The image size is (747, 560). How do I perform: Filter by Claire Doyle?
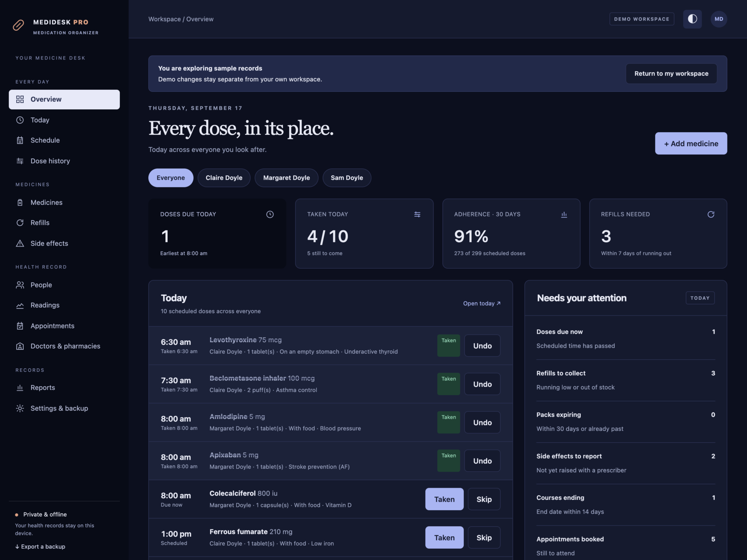[x=224, y=178]
